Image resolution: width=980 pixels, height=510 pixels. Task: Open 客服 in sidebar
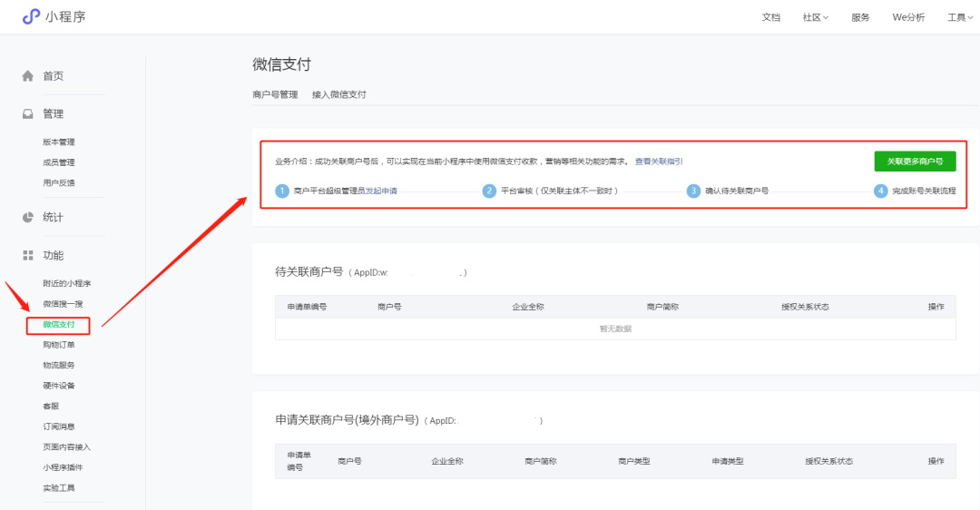click(51, 407)
